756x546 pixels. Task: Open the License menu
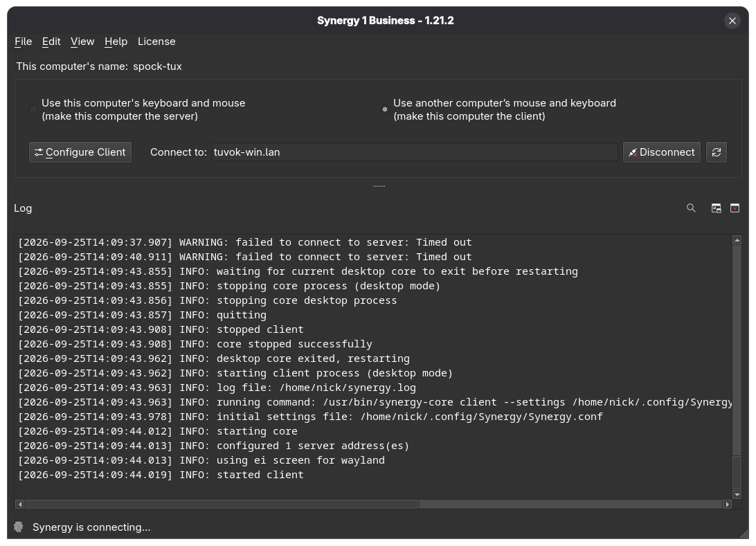pyautogui.click(x=156, y=42)
